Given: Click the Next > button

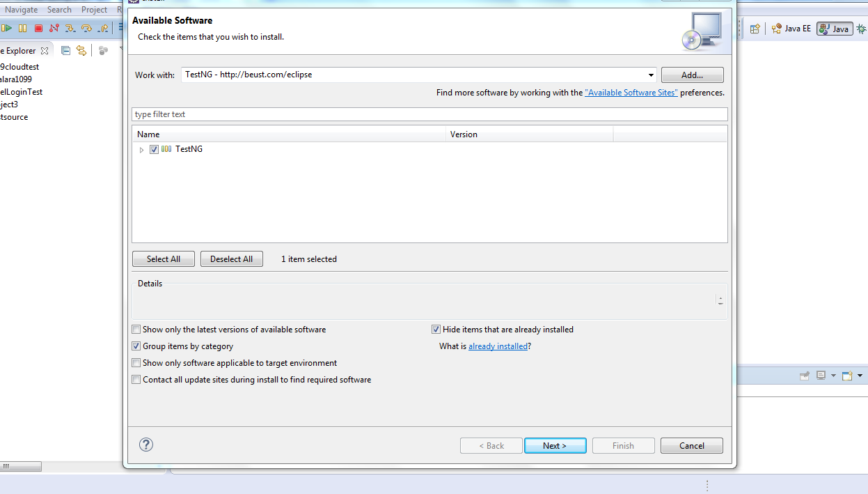Looking at the screenshot, I should coord(555,445).
